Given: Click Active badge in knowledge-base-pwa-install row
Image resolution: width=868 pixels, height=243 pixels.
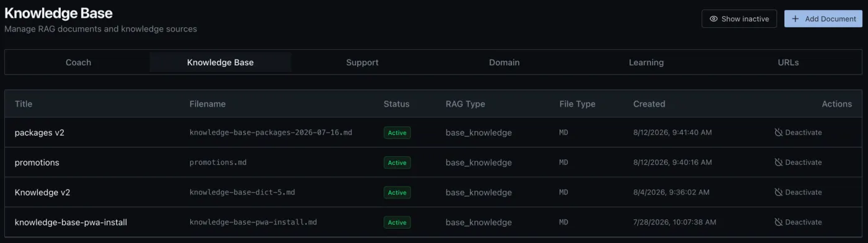Looking at the screenshot, I should click(397, 222).
